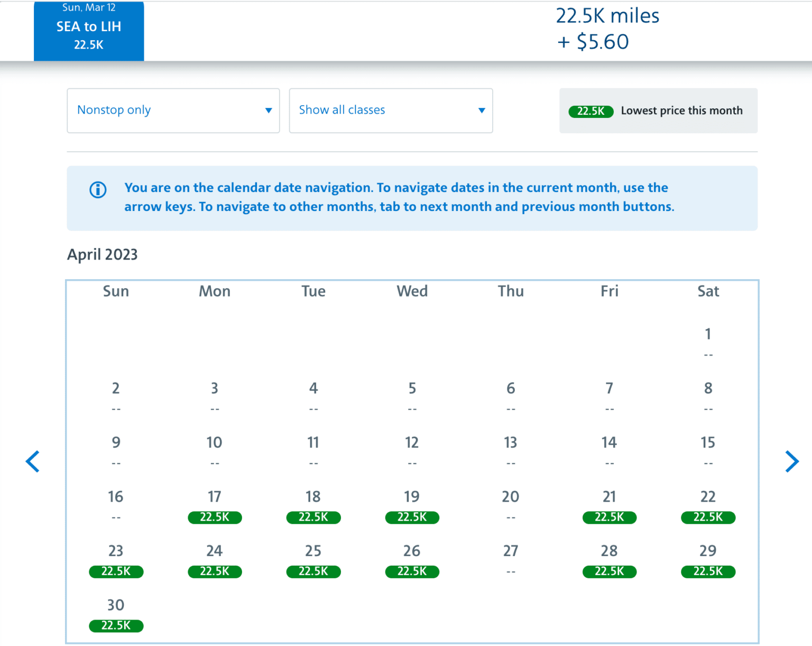Open the Nonstop only filter dropdown
The image size is (812, 646).
173,110
